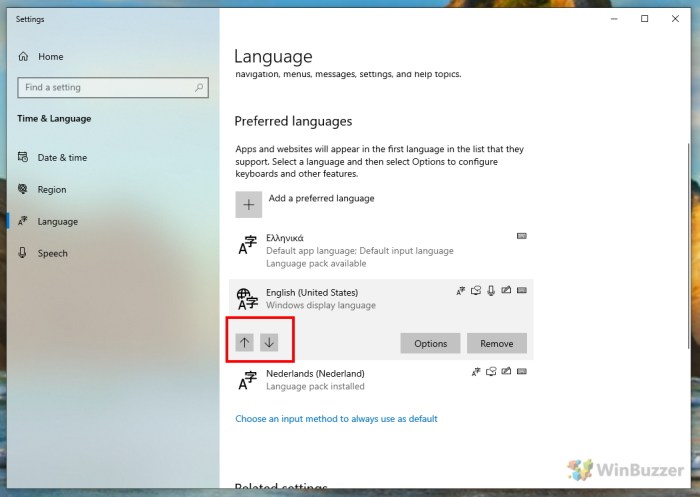Click the English (United States) language icon
This screenshot has height=497, width=700.
click(247, 299)
